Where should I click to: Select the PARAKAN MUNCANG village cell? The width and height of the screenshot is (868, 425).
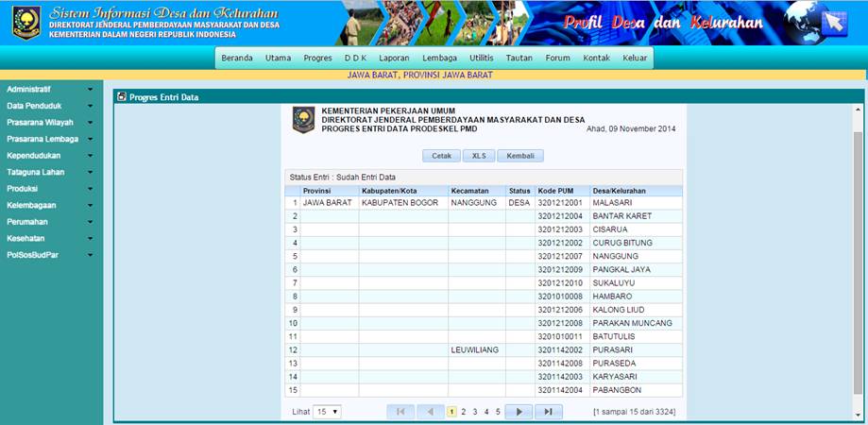coord(636,323)
